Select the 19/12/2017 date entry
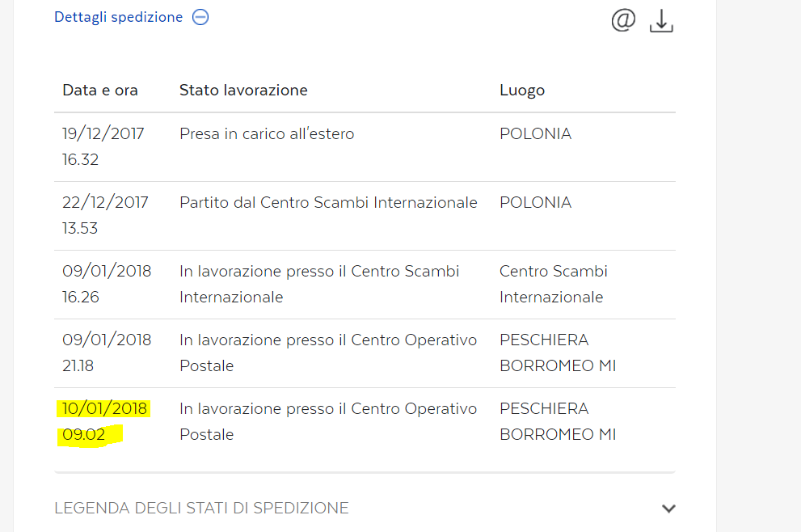This screenshot has height=532, width=801. pyautogui.click(x=103, y=134)
